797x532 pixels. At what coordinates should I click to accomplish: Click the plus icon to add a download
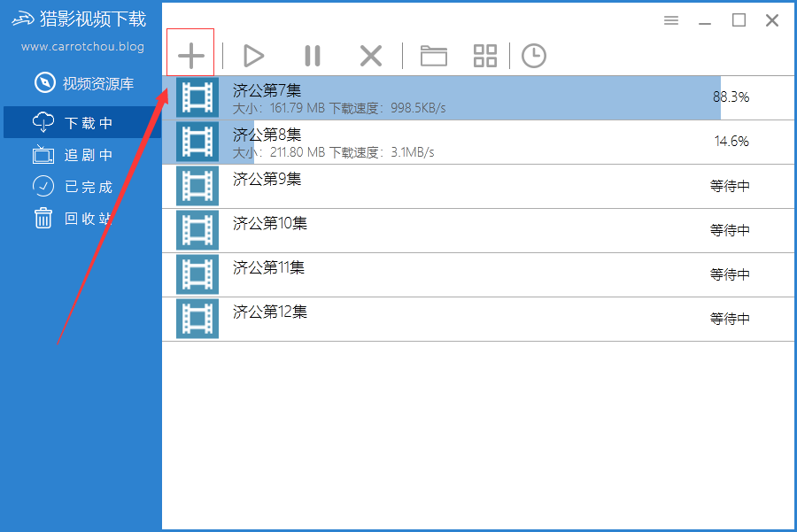pos(191,56)
